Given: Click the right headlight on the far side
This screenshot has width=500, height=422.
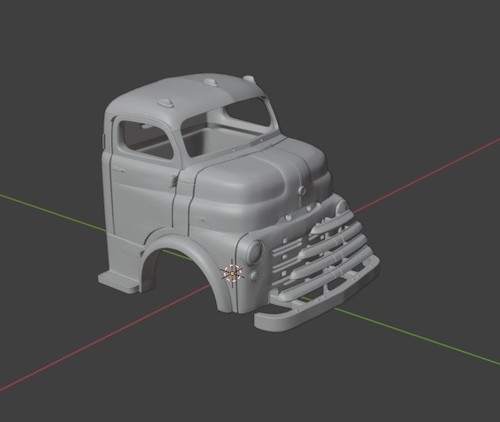Looking at the screenshot, I should click(x=341, y=205).
